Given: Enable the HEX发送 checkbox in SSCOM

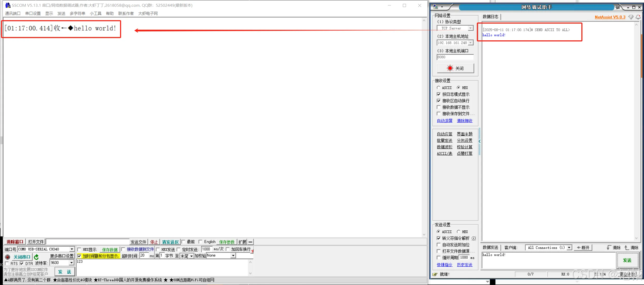Looking at the screenshot, I should (x=158, y=250).
